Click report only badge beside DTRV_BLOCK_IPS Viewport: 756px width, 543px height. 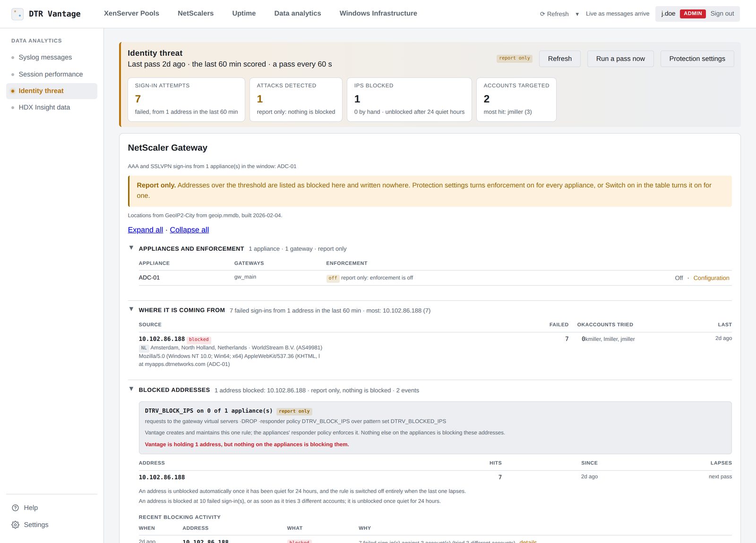tap(294, 411)
